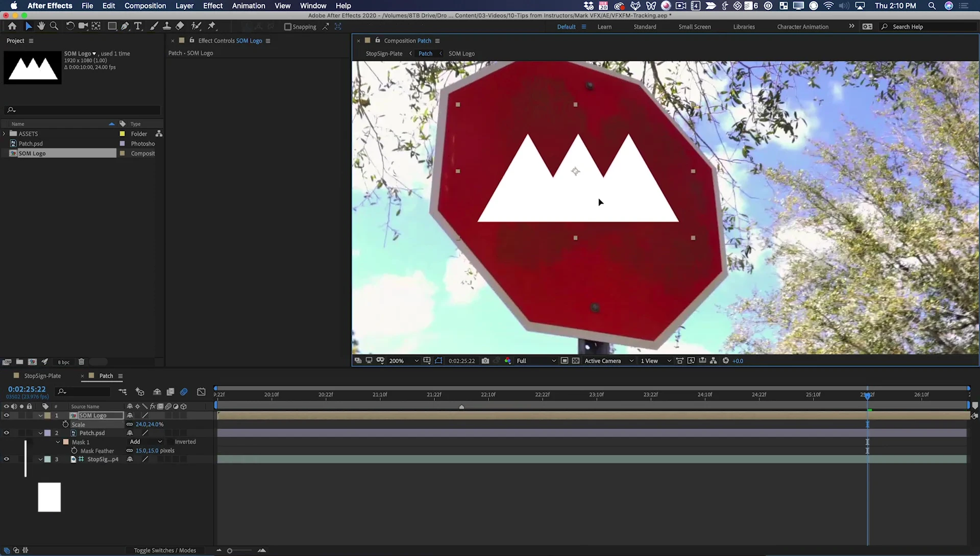Show channel and color management settings
Image resolution: width=980 pixels, height=556 pixels.
507,361
